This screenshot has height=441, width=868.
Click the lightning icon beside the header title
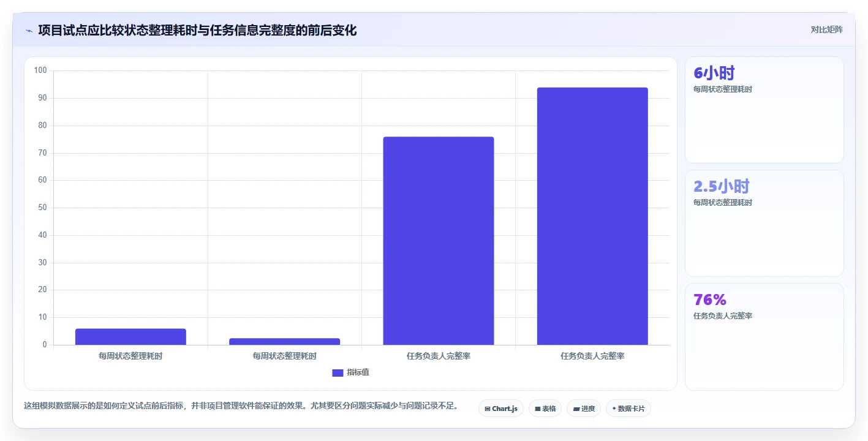[x=29, y=31]
